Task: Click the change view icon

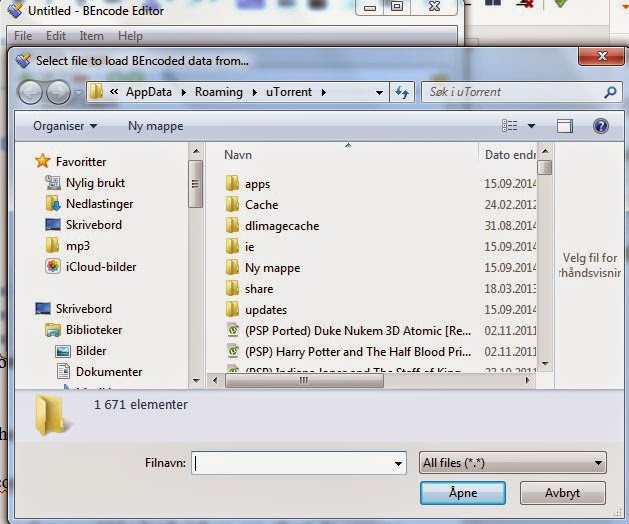Action: tap(510, 126)
